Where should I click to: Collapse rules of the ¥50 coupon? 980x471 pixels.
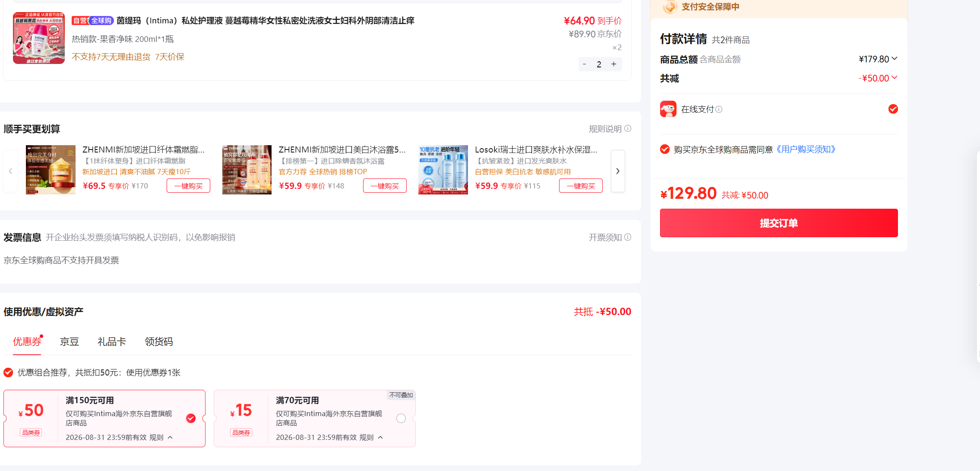point(170,437)
